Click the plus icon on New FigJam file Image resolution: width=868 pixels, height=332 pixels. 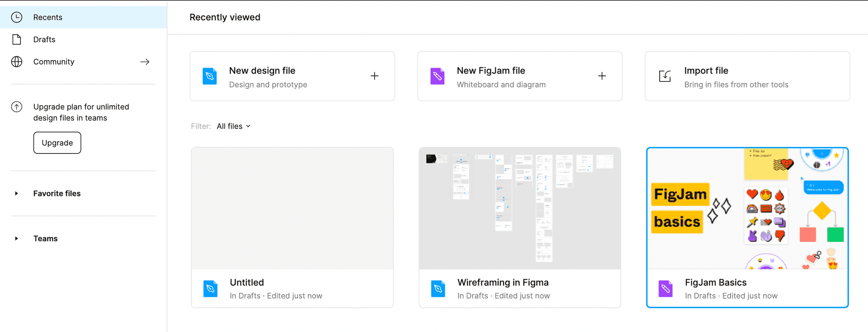(x=602, y=76)
